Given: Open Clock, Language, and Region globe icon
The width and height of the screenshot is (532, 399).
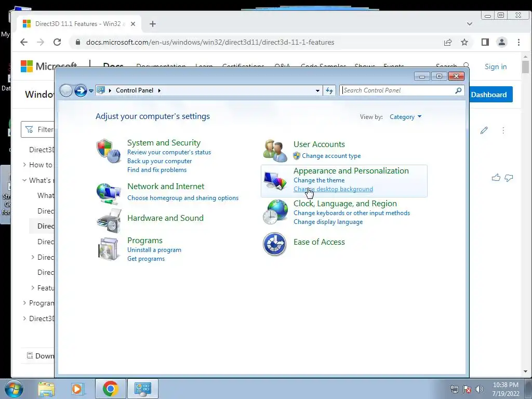Looking at the screenshot, I should (275, 212).
